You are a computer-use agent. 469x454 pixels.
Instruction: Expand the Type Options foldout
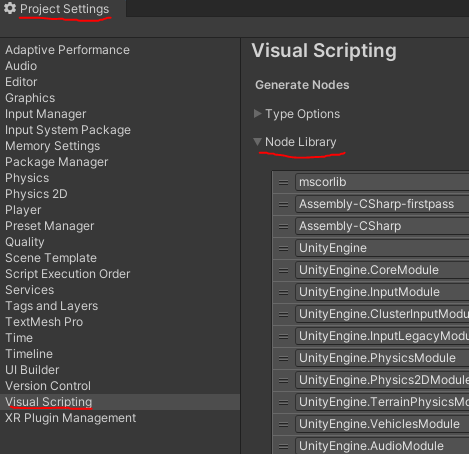click(257, 114)
